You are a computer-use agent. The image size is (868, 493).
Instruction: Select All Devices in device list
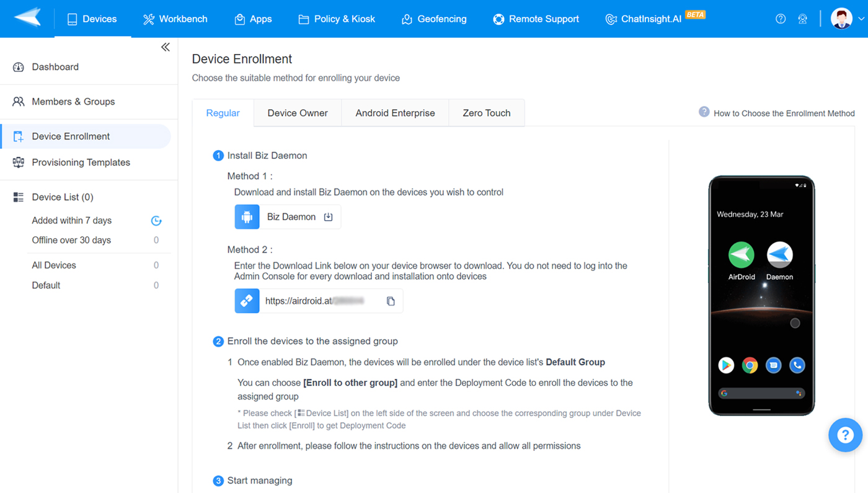[x=54, y=265]
